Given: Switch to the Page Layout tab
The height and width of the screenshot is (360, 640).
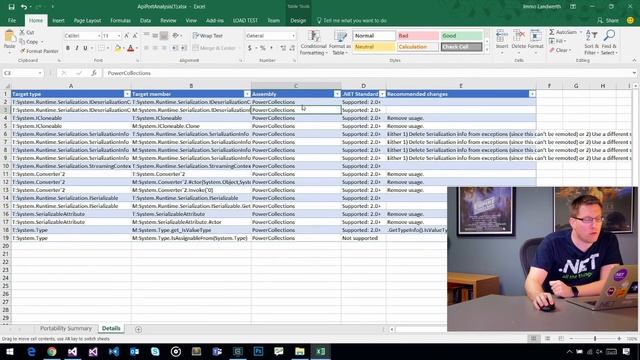Looking at the screenshot, I should (x=87, y=20).
